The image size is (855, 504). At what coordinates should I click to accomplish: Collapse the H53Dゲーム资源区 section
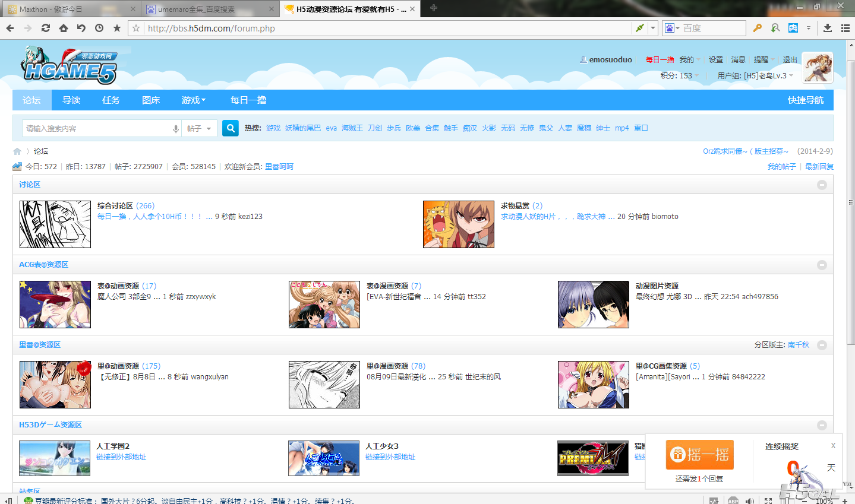(x=822, y=425)
